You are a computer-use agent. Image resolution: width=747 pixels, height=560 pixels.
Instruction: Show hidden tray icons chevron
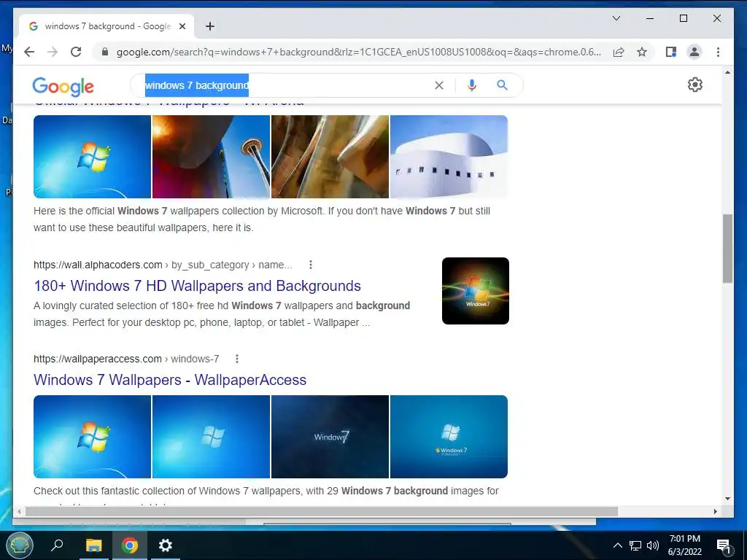pos(617,545)
